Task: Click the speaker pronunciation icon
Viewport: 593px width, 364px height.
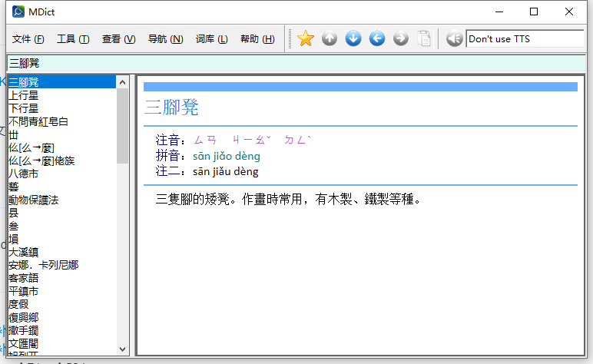Action: [454, 38]
